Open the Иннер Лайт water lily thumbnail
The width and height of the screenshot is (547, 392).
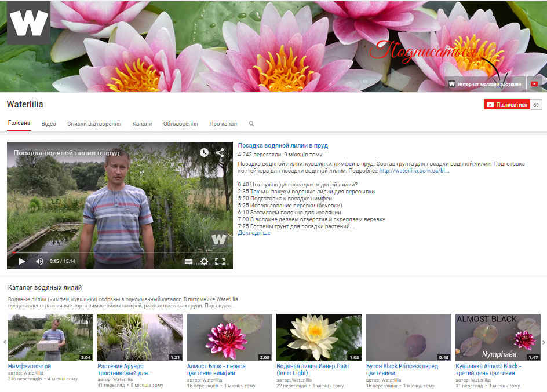coord(319,338)
